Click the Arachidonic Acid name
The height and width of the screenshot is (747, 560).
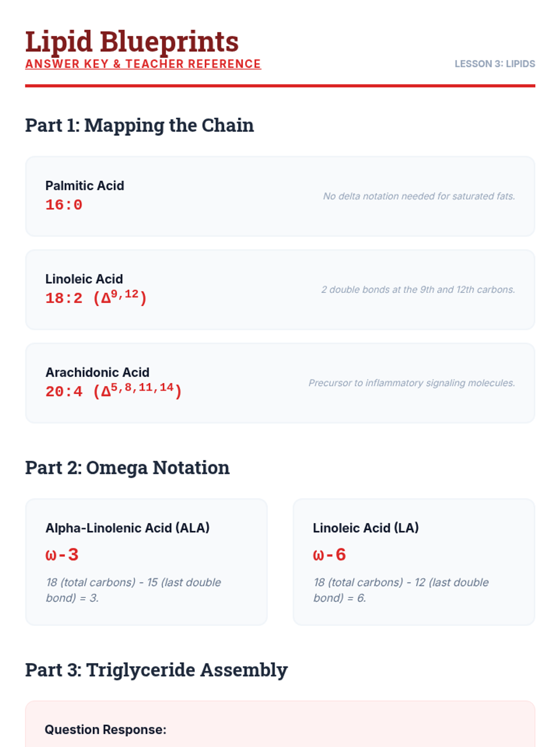tap(97, 372)
